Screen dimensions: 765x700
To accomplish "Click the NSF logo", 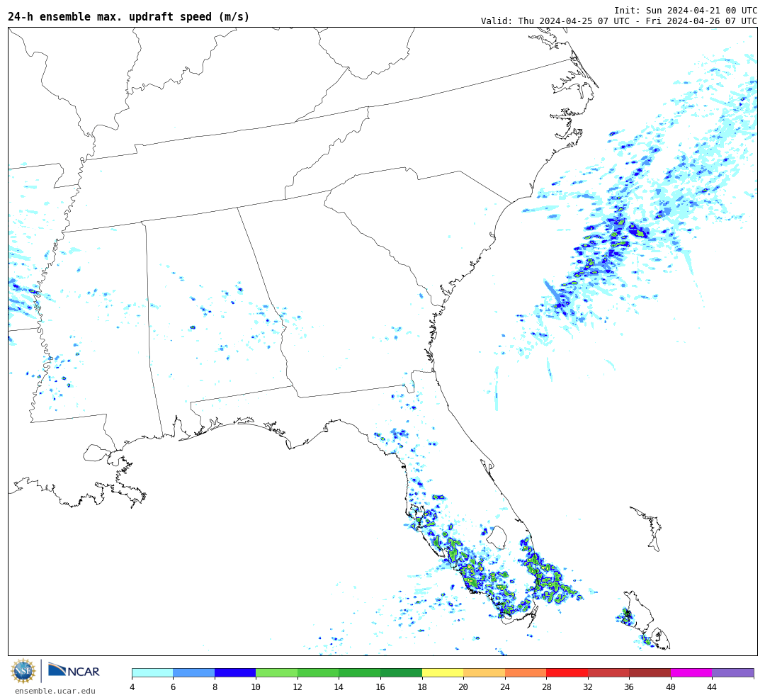I will click(23, 671).
